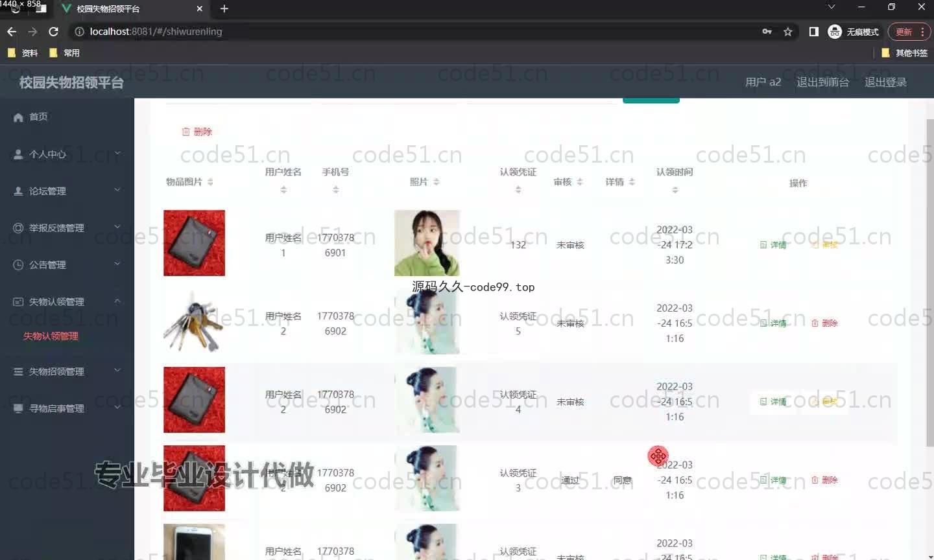Image resolution: width=934 pixels, height=560 pixels.
Task: Open 详情 for the row with 凭证 132
Action: 773,245
